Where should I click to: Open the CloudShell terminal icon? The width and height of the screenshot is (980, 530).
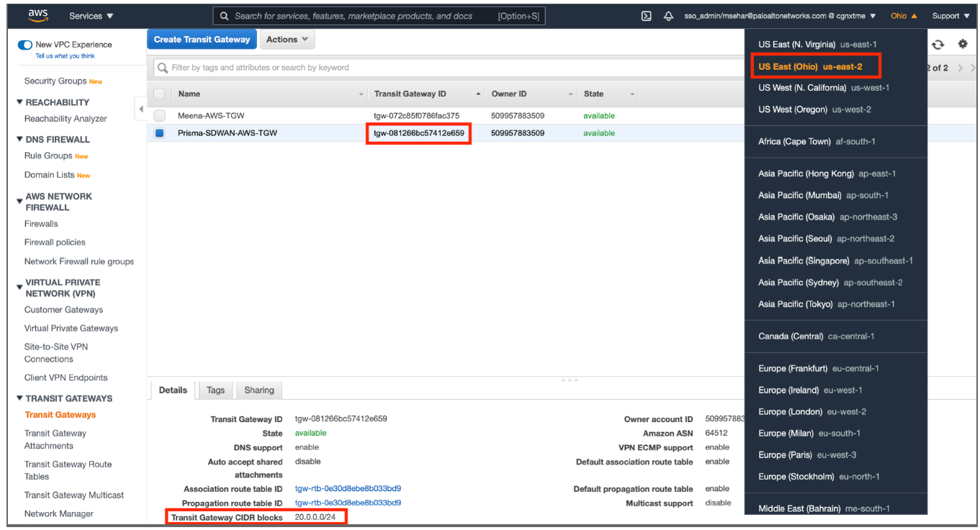(646, 16)
